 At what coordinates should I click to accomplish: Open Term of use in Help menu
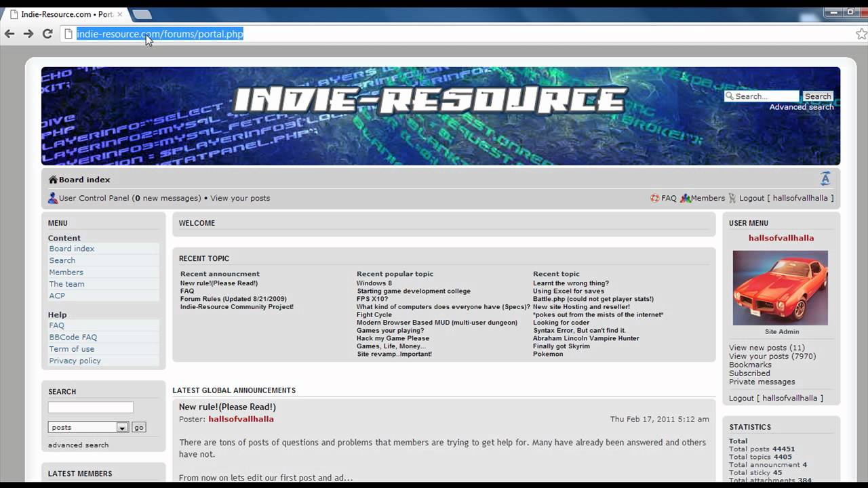coord(71,349)
